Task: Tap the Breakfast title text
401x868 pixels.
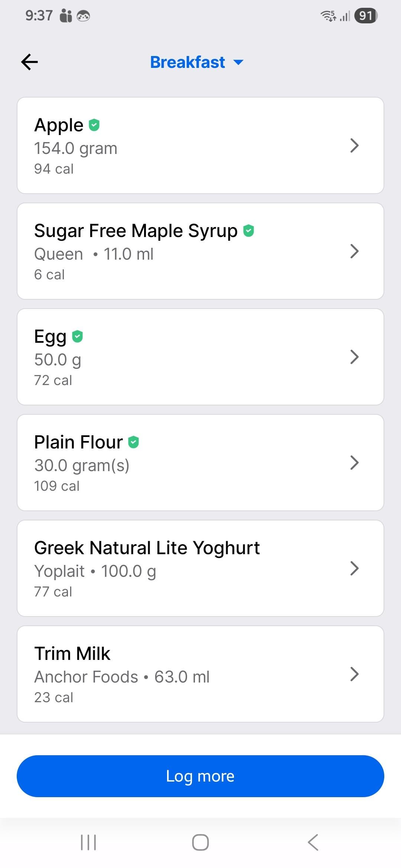Action: 188,62
